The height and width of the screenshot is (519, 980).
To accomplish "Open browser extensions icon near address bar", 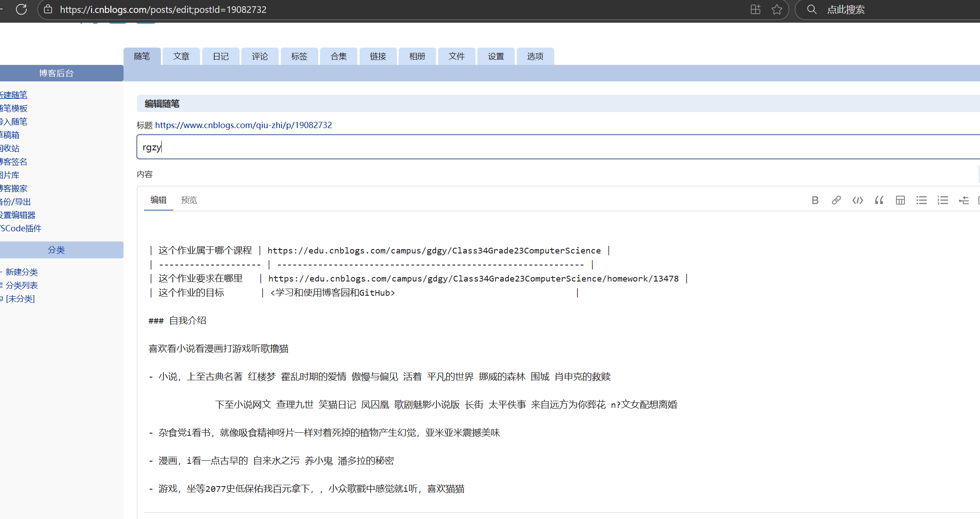I will (x=755, y=9).
